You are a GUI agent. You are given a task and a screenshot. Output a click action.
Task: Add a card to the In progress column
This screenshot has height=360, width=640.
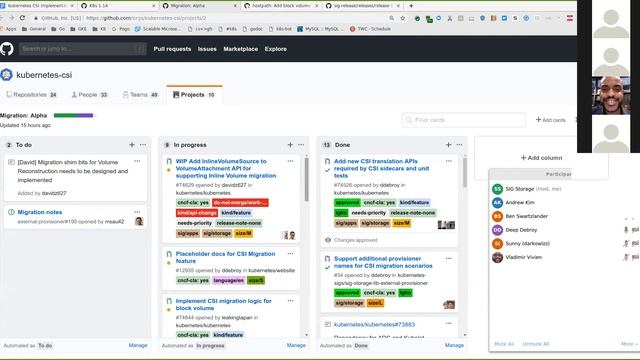290,145
